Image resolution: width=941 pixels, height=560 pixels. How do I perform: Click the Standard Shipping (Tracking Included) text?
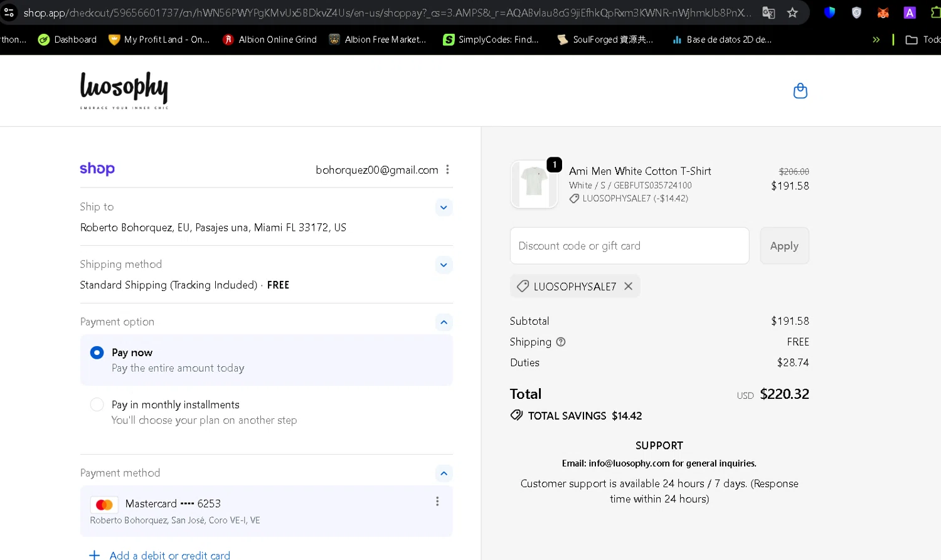click(x=169, y=285)
